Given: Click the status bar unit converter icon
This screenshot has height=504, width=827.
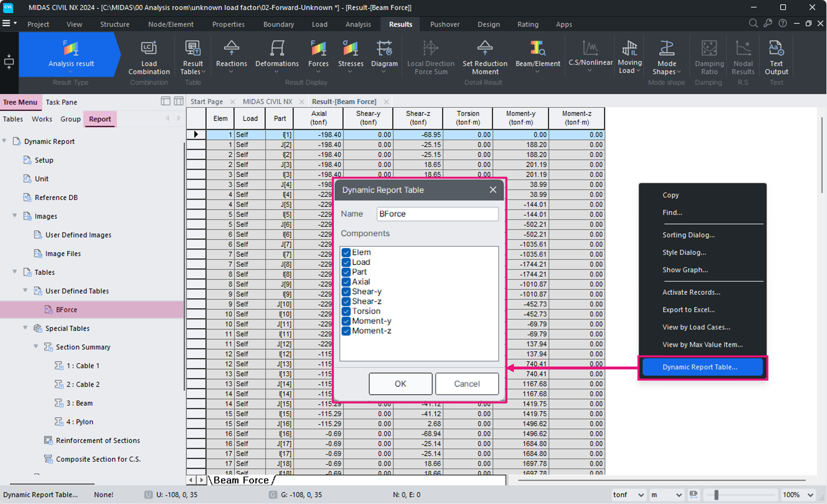Looking at the screenshot, I should (693, 494).
